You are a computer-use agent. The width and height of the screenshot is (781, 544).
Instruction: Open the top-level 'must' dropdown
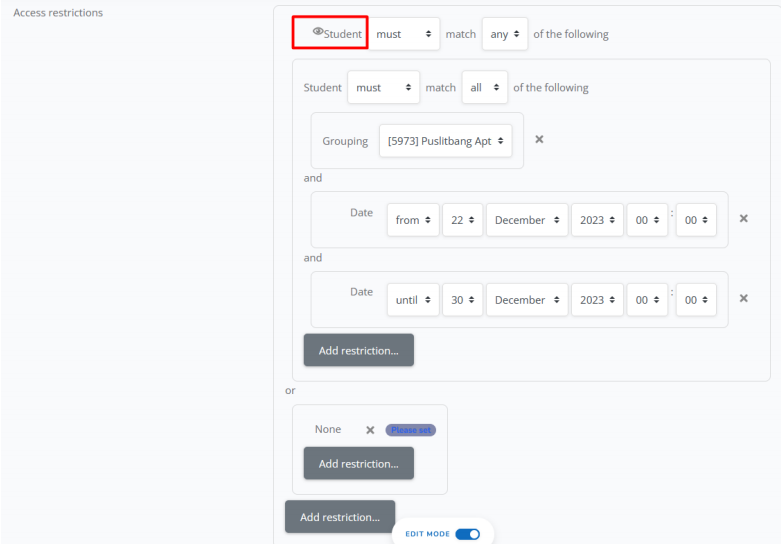point(405,34)
